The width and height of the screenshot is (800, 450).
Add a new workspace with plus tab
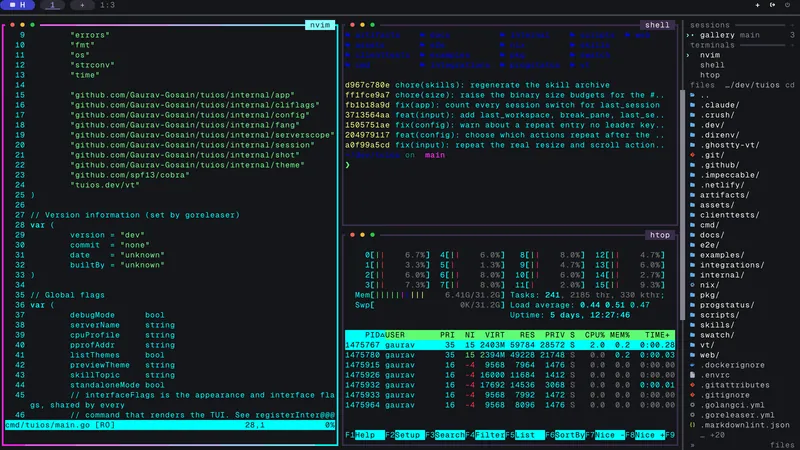pos(82,5)
